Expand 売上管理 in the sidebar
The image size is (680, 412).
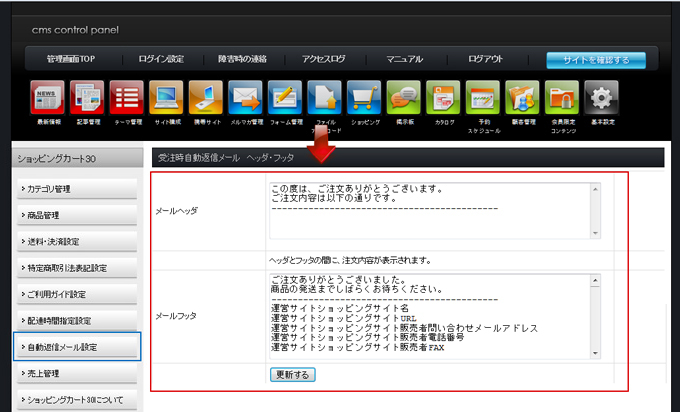(77, 373)
